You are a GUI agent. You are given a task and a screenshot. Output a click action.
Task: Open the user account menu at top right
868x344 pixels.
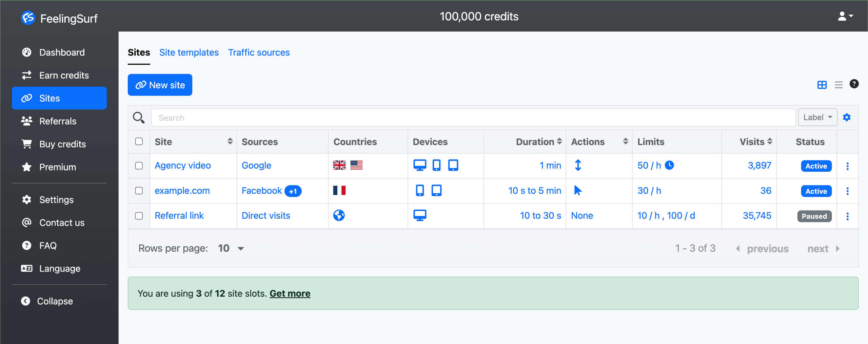pos(845,16)
